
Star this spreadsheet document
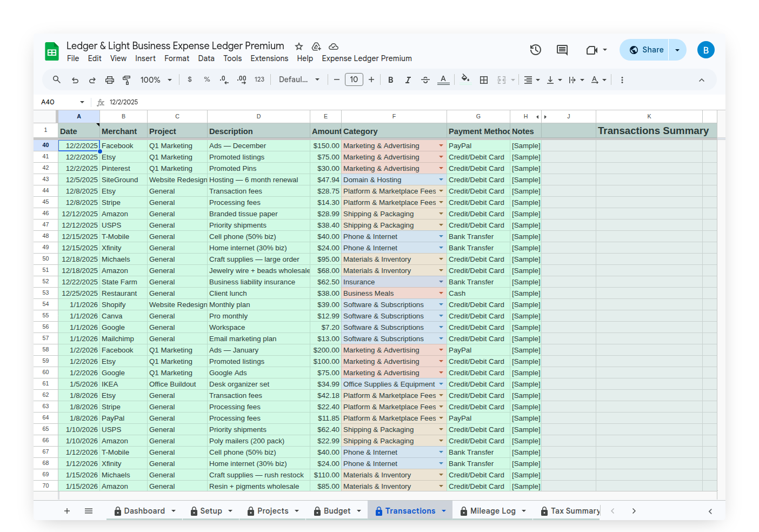click(x=299, y=46)
